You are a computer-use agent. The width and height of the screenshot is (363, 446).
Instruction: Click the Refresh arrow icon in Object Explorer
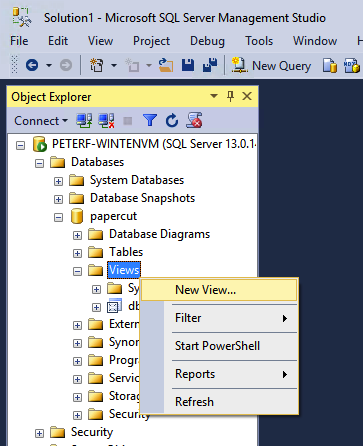pos(172,120)
